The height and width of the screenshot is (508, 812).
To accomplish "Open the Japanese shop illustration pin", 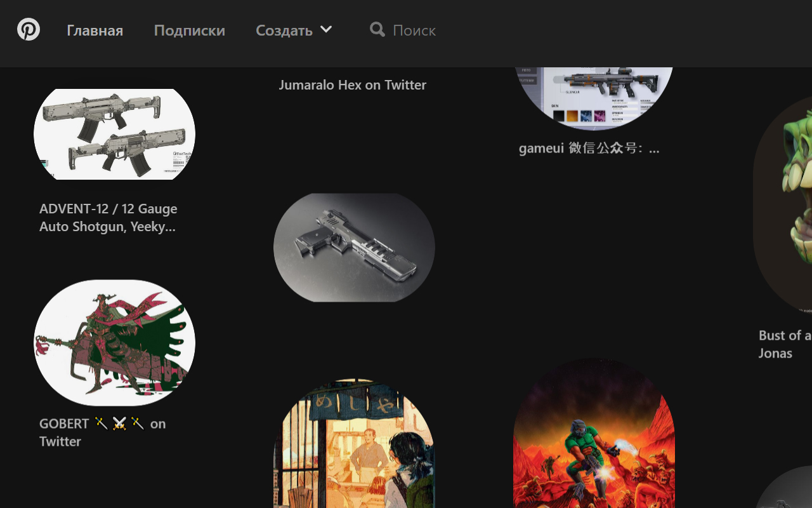I will coord(354,444).
